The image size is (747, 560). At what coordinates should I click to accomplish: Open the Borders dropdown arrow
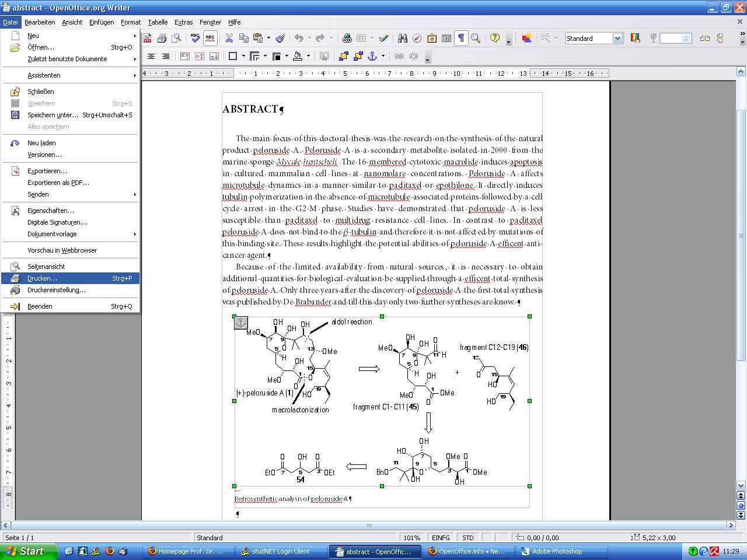243,56
